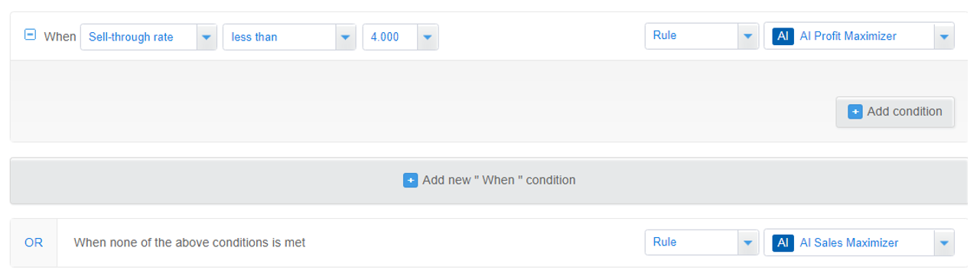Click the plus icon on Add condition
980x277 pixels.
click(x=855, y=112)
